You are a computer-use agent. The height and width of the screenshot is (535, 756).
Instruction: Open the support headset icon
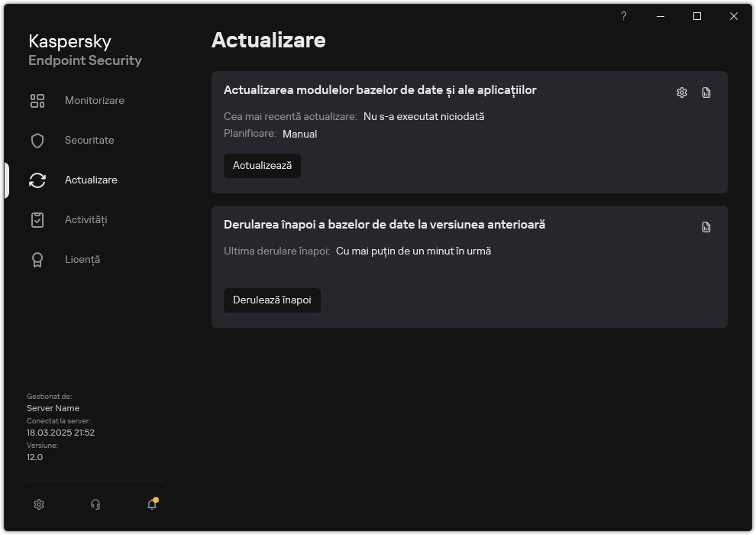pos(95,504)
